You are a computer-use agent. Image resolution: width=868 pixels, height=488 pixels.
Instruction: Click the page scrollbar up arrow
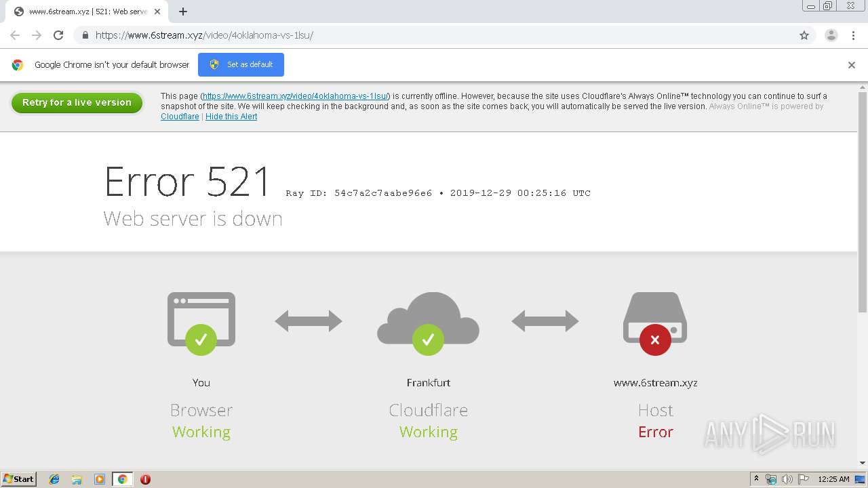click(863, 87)
